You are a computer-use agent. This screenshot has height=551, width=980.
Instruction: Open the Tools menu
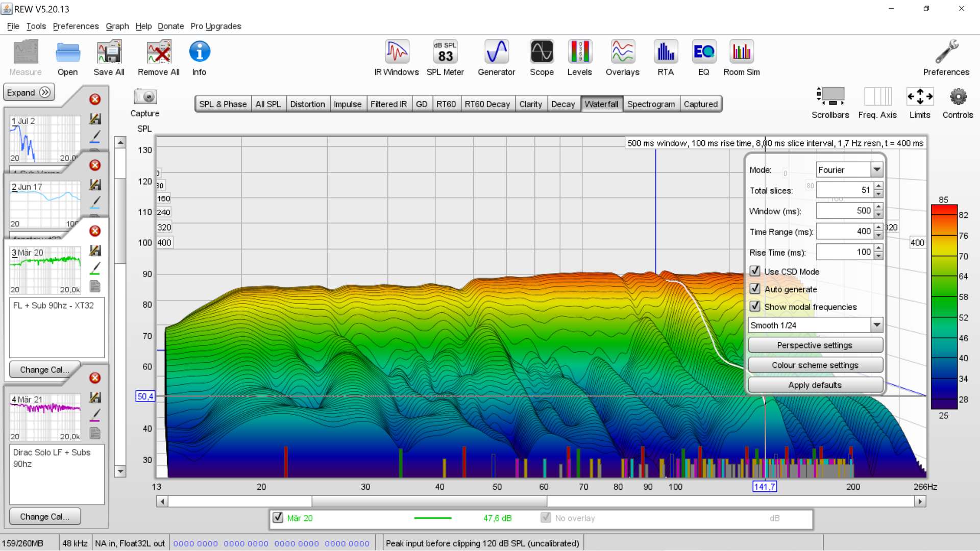click(36, 26)
